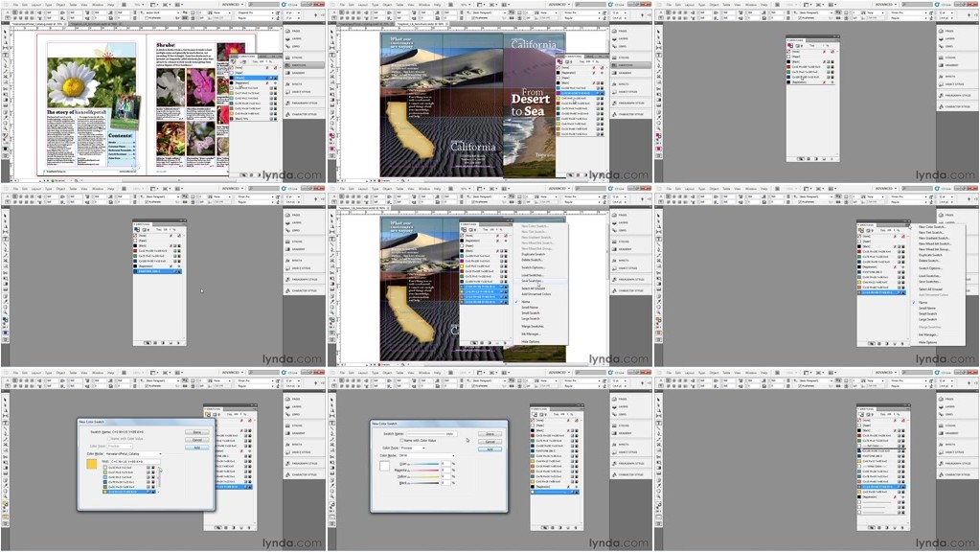Choose New Color Swatch in the gray workspace panel menu

pos(934,227)
